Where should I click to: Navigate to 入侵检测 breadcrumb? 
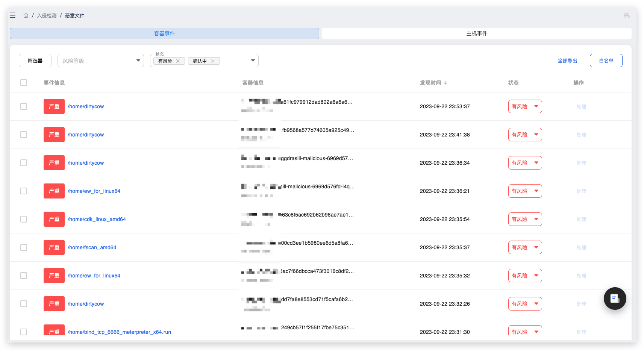click(x=47, y=15)
